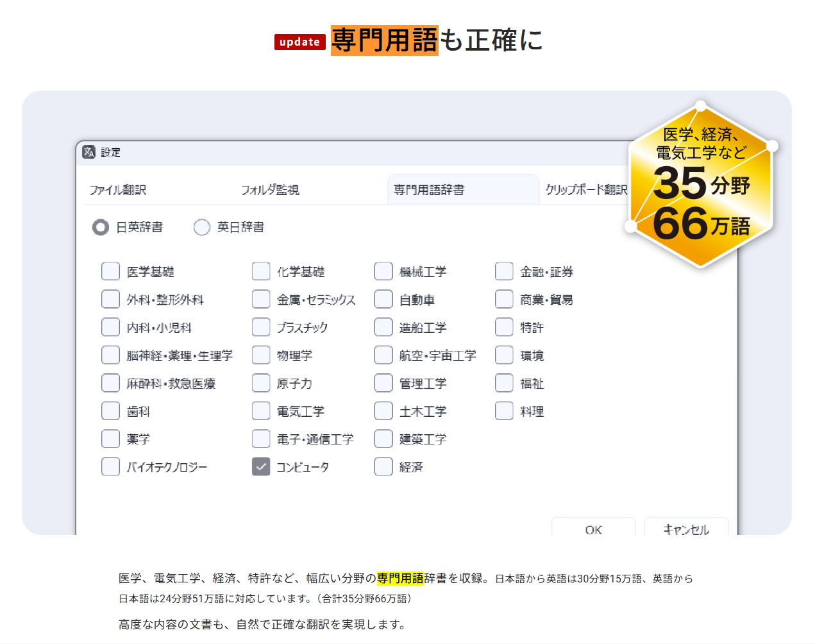Check the 環境 dictionary box
This screenshot has height=644, width=815.
tap(504, 355)
